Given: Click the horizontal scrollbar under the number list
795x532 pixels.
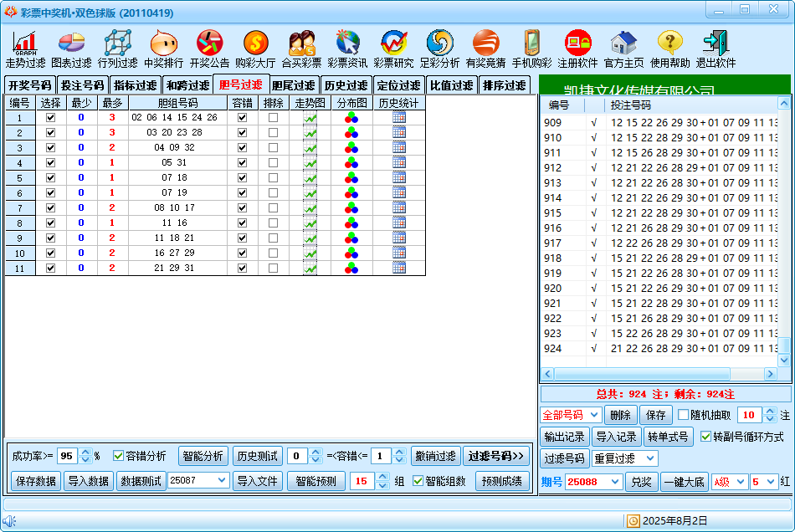Looking at the screenshot, I should point(665,374).
